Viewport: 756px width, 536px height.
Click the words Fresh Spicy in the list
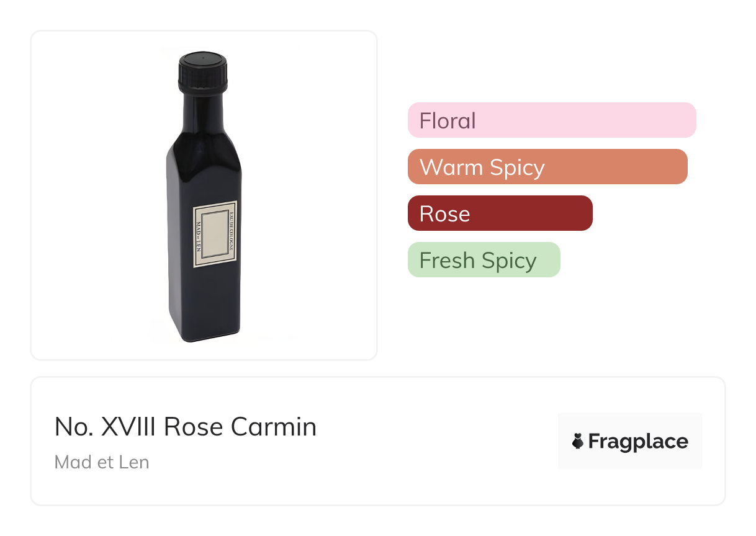point(477,260)
